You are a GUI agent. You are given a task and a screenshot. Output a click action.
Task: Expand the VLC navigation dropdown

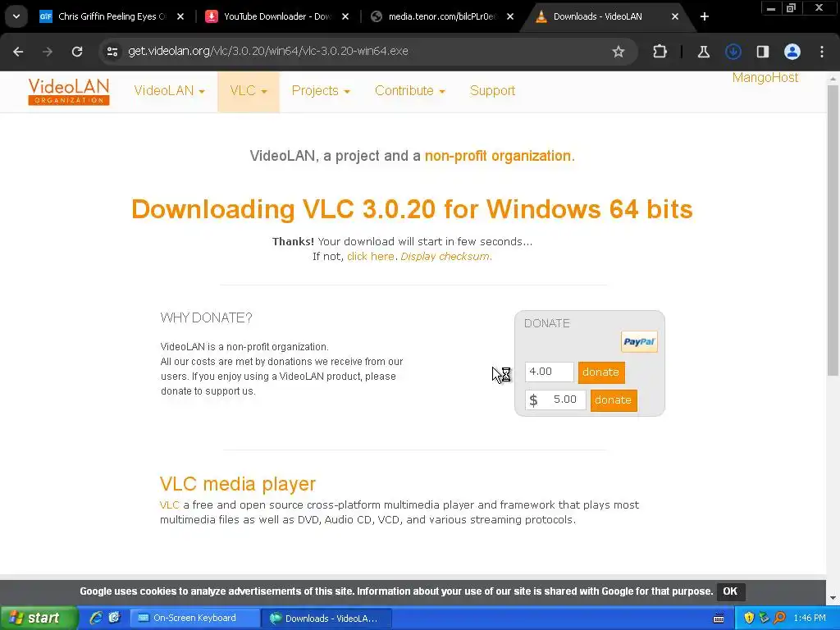248,90
